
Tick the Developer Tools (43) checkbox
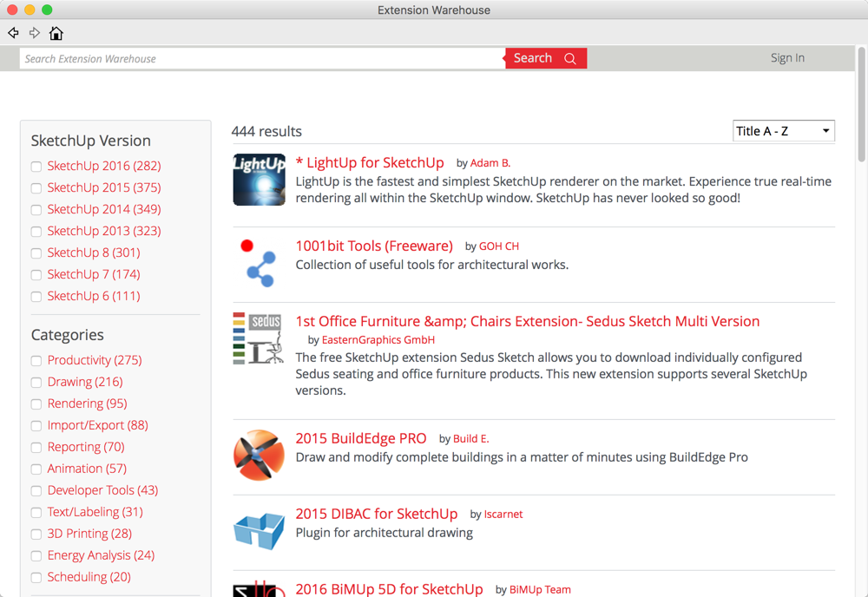(x=36, y=491)
